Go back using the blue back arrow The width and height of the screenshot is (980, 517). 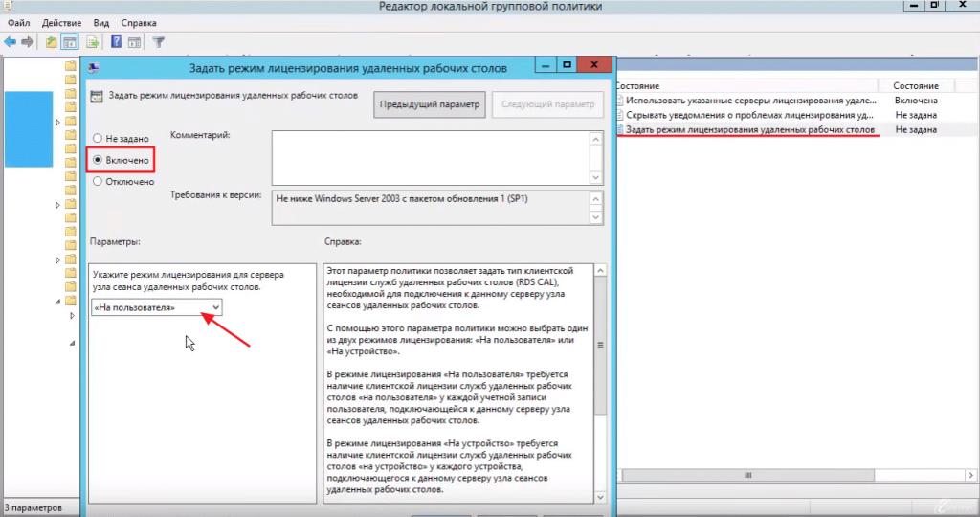point(10,42)
